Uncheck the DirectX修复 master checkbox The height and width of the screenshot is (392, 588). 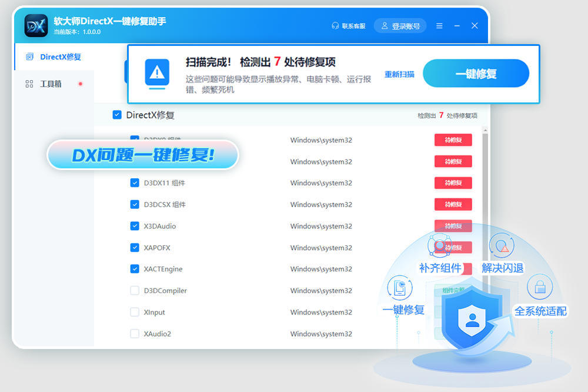pos(117,115)
